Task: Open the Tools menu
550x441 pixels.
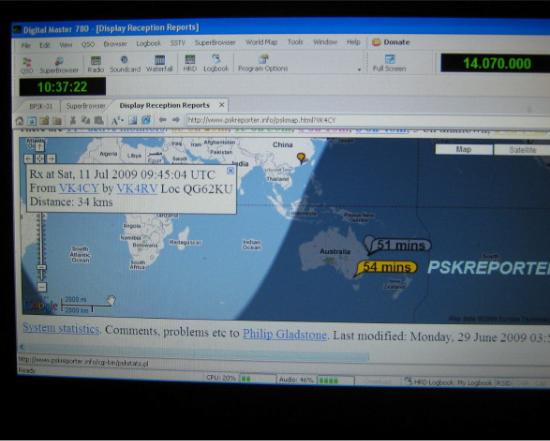Action: coord(295,42)
